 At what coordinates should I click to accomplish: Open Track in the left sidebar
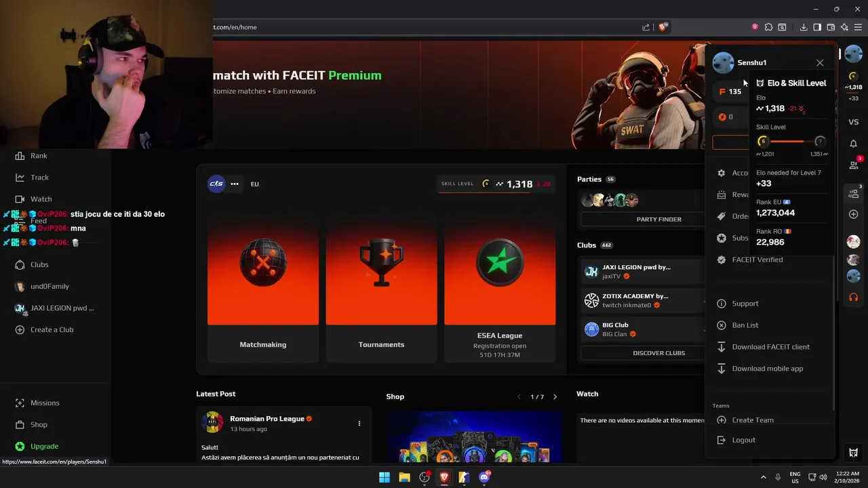pos(31,178)
